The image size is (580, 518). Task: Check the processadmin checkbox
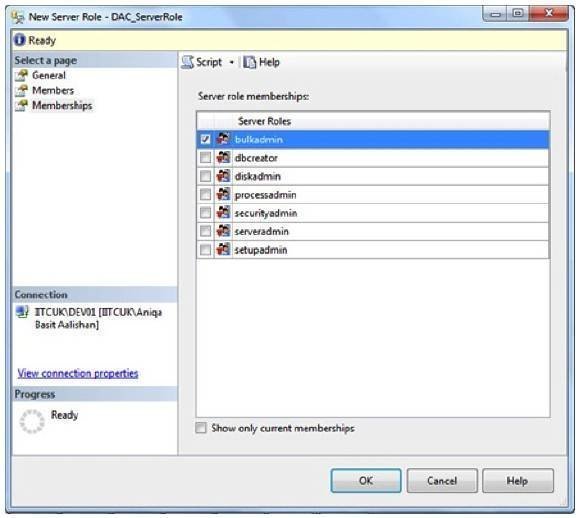coord(205,195)
